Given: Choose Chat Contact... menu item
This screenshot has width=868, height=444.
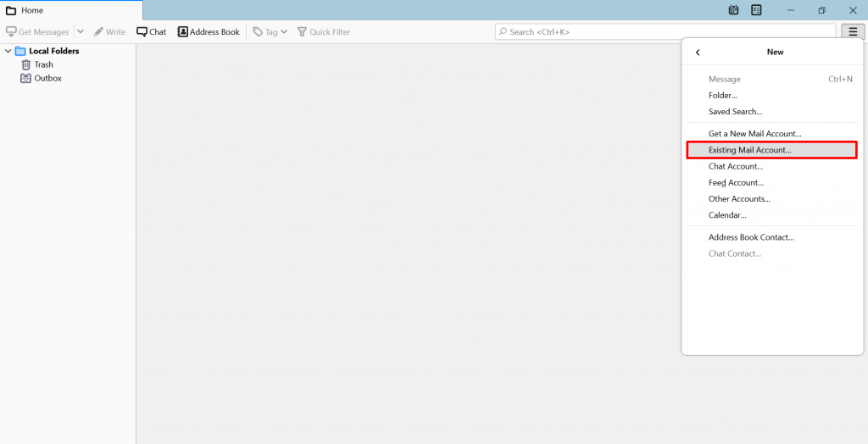Looking at the screenshot, I should (772, 253).
